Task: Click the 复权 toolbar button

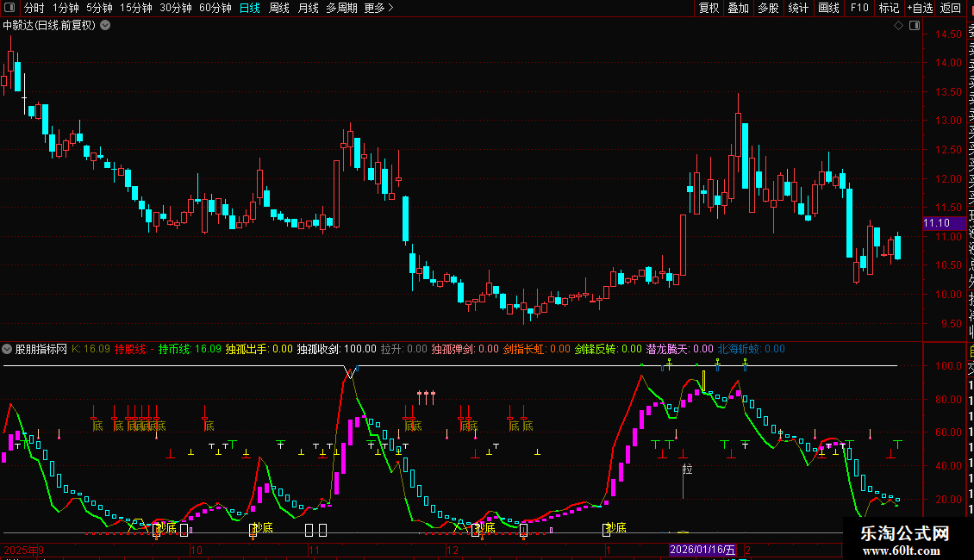Action: coord(709,8)
